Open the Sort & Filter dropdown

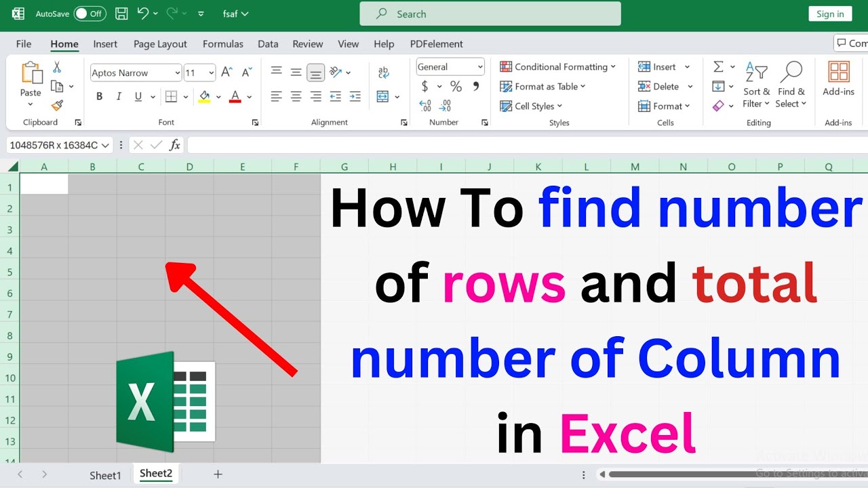pos(756,85)
